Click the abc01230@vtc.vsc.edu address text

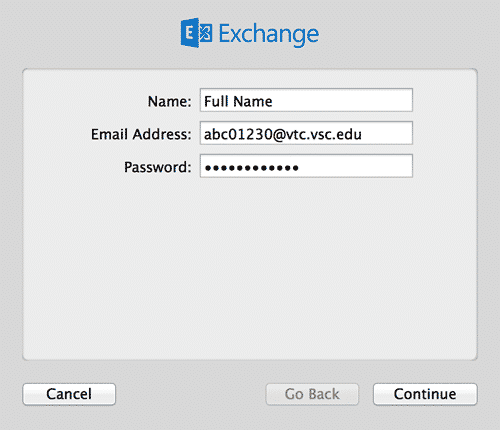tap(283, 134)
